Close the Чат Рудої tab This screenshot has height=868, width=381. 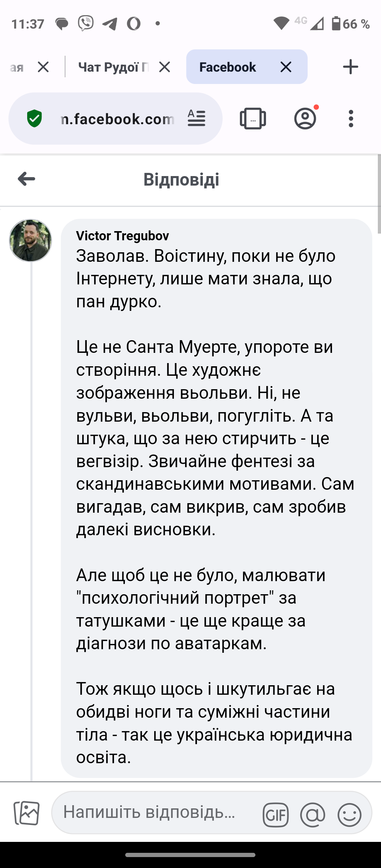(x=164, y=67)
